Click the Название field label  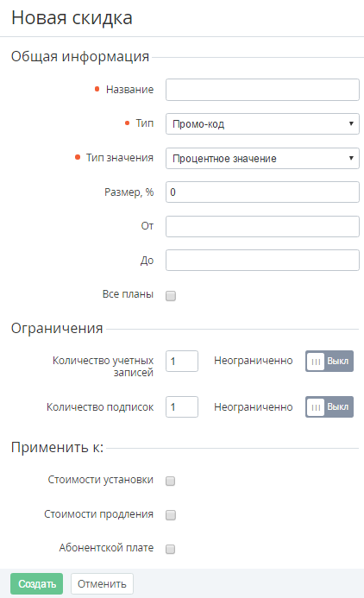[129, 89]
